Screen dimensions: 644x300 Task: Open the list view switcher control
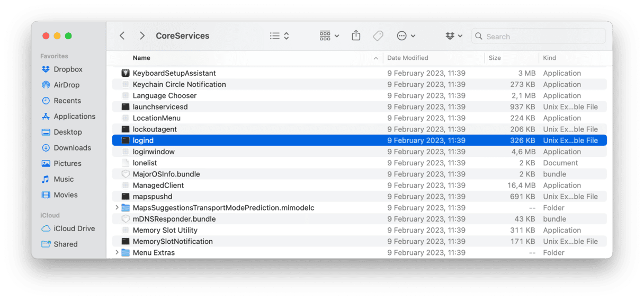[x=279, y=36]
